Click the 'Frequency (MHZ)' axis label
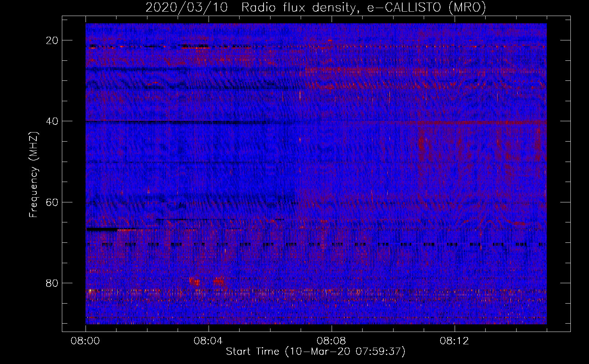 point(33,174)
